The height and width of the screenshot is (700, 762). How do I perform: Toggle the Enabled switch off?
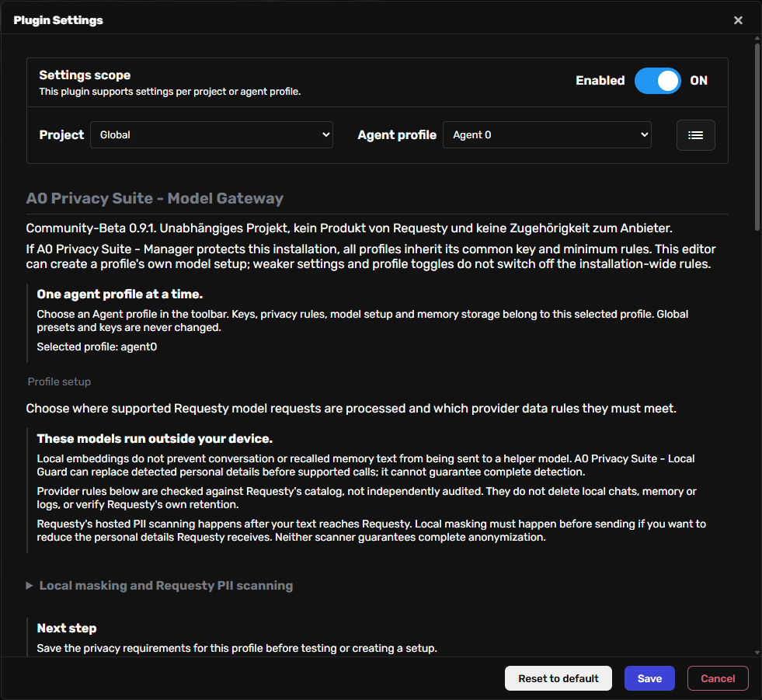click(x=657, y=81)
